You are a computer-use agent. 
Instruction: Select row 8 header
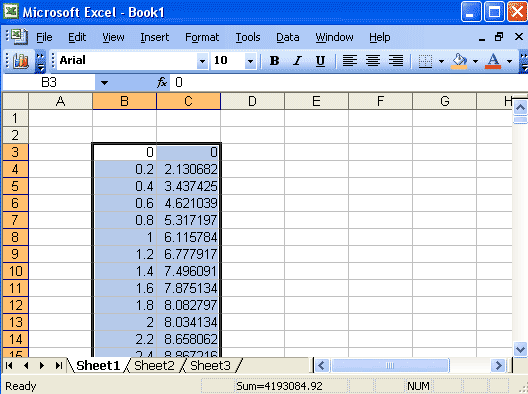pos(15,237)
